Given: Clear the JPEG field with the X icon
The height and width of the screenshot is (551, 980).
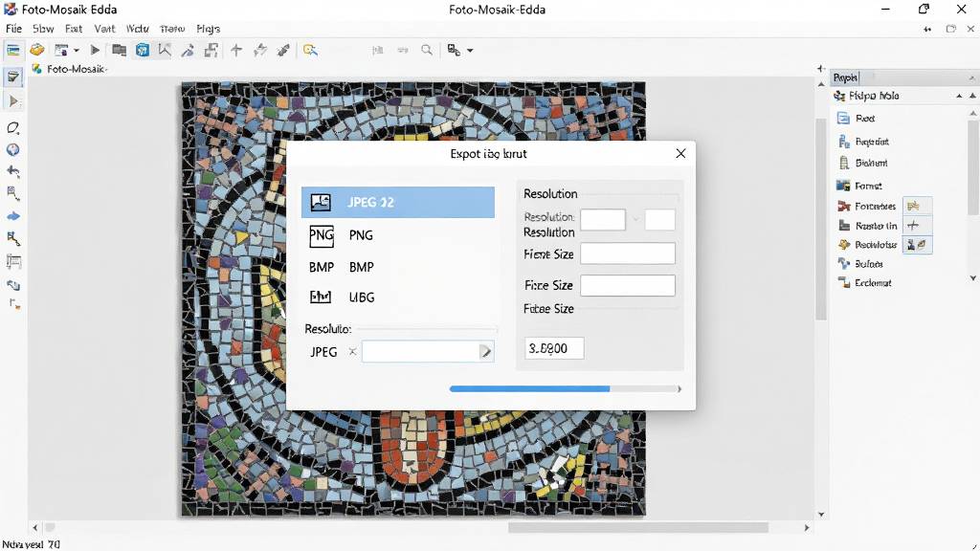Looking at the screenshot, I should (352, 352).
